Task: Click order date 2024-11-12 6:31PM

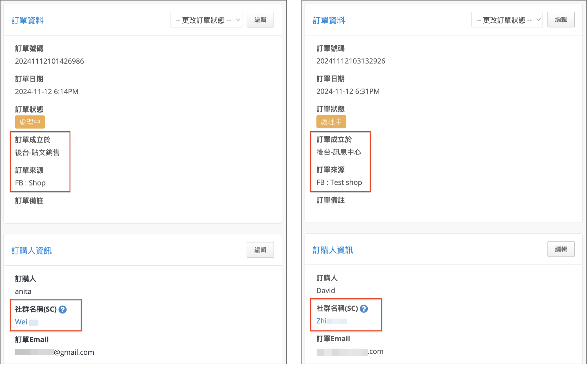Action: [348, 91]
